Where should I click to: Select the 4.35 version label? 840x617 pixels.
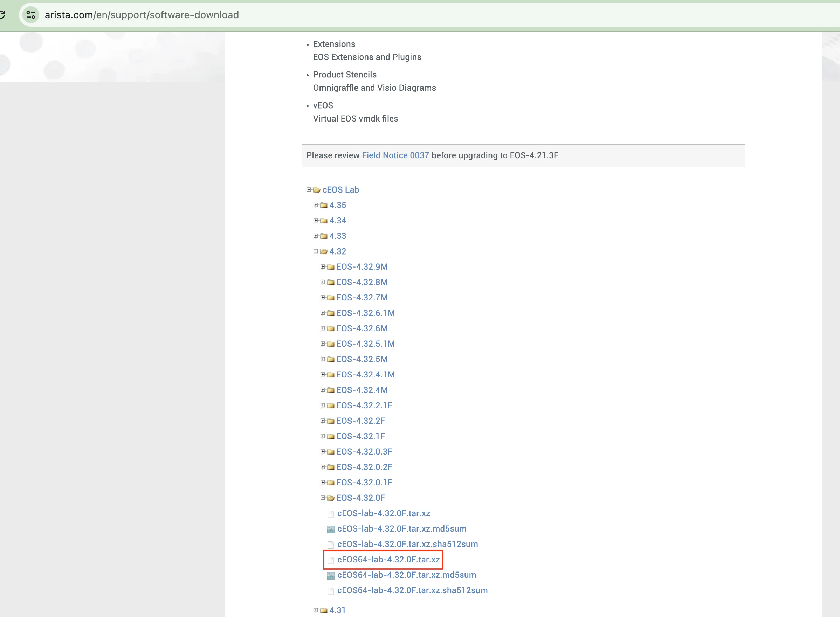pyautogui.click(x=338, y=205)
